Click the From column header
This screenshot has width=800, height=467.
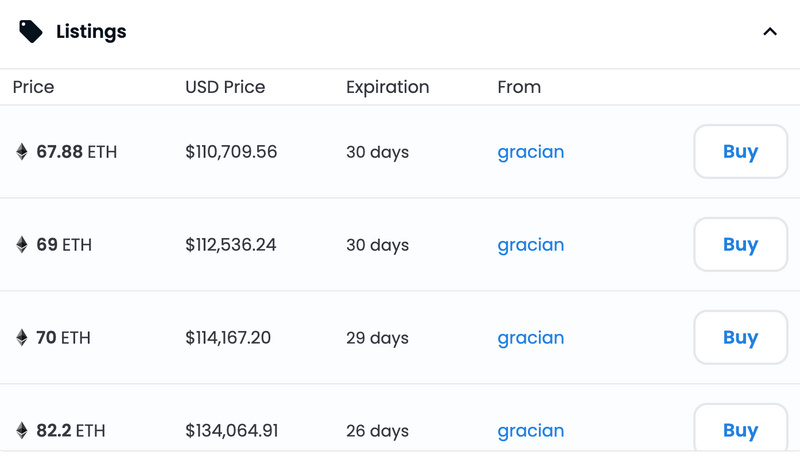[519, 87]
